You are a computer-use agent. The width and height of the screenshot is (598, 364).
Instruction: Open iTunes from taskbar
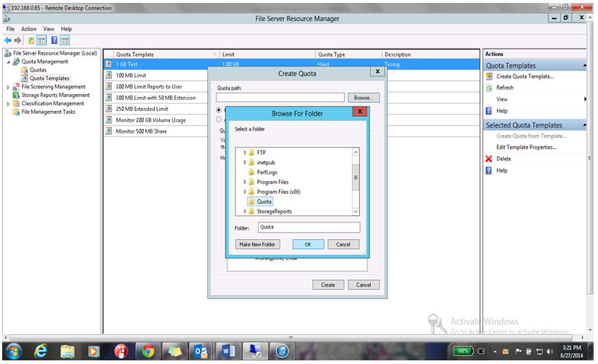283,351
